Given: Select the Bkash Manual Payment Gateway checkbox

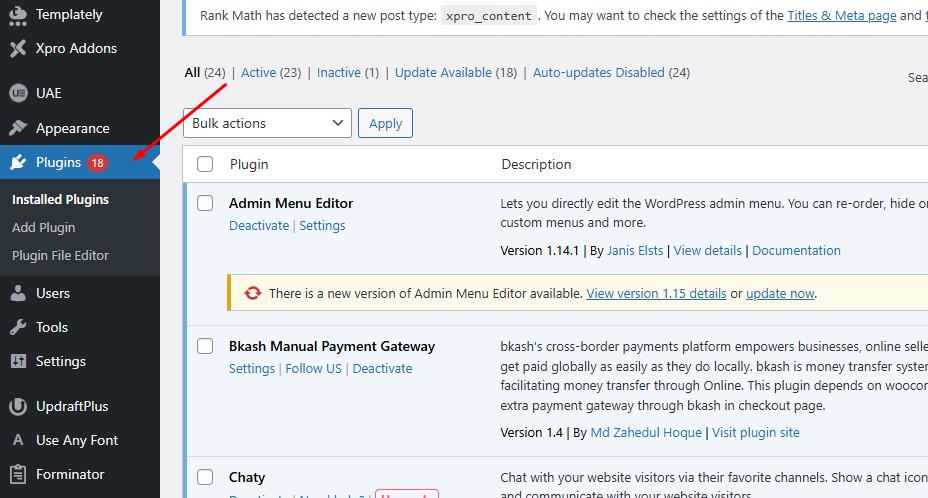Looking at the screenshot, I should (205, 346).
